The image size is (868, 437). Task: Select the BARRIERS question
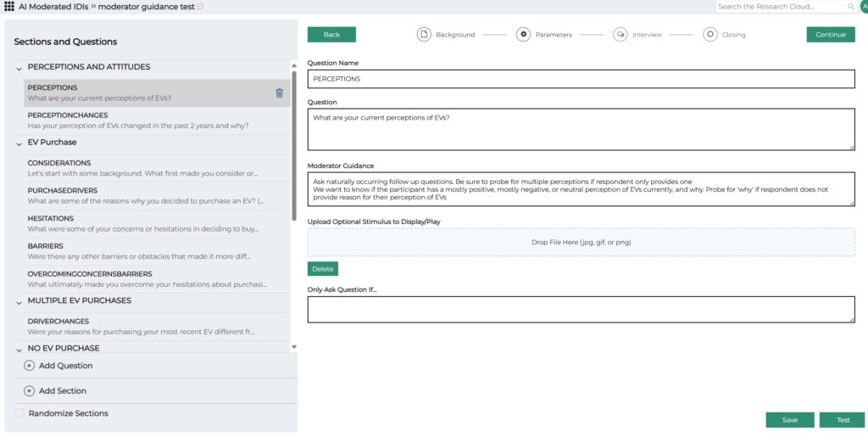tap(157, 251)
